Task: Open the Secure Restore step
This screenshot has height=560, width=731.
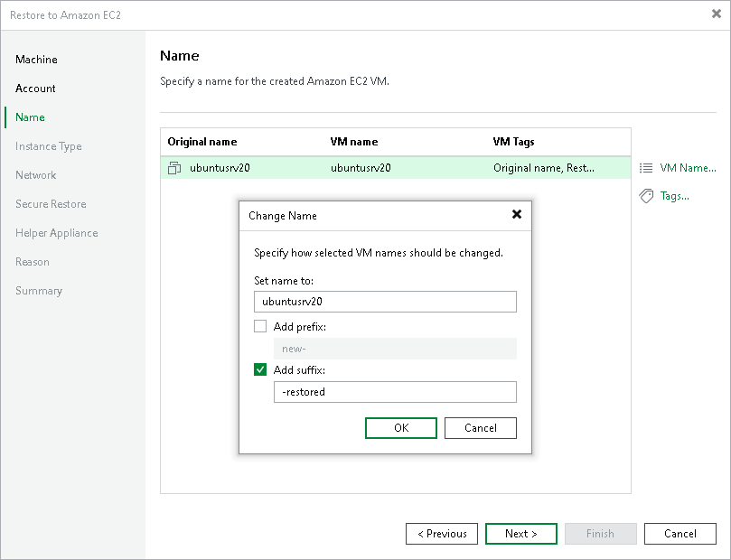Action: (x=51, y=204)
